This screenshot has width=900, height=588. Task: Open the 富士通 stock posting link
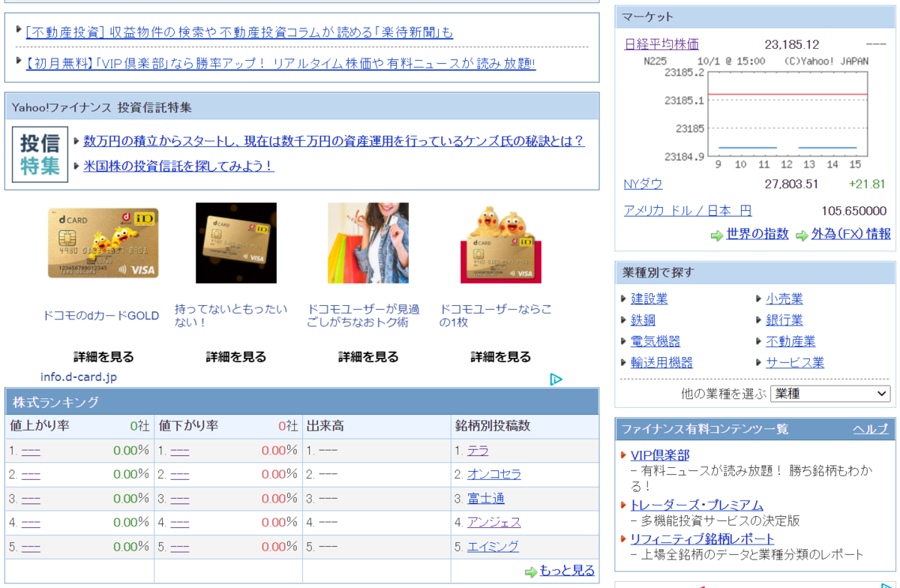tap(484, 498)
